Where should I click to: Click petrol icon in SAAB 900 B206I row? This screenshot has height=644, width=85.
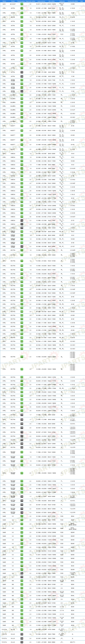22,588
